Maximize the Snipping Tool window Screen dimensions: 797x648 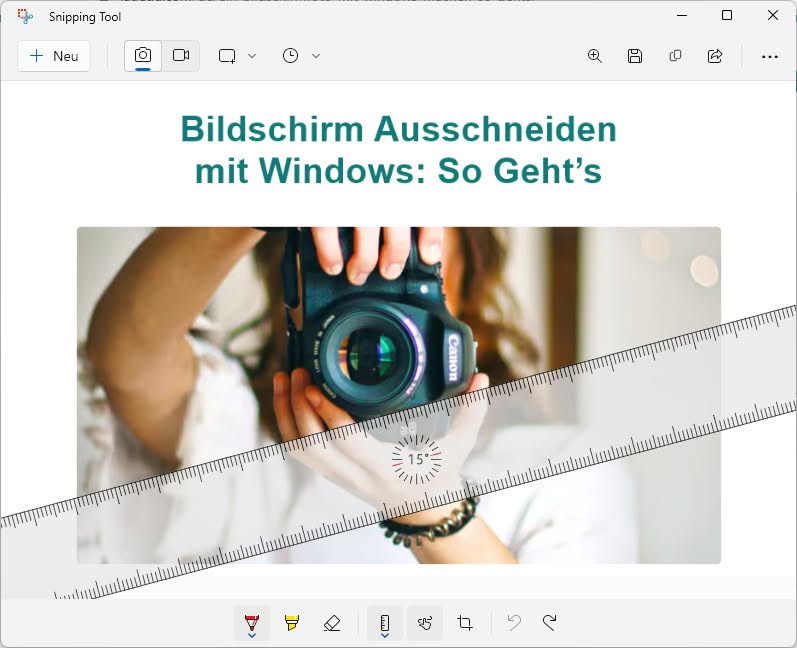(x=727, y=16)
